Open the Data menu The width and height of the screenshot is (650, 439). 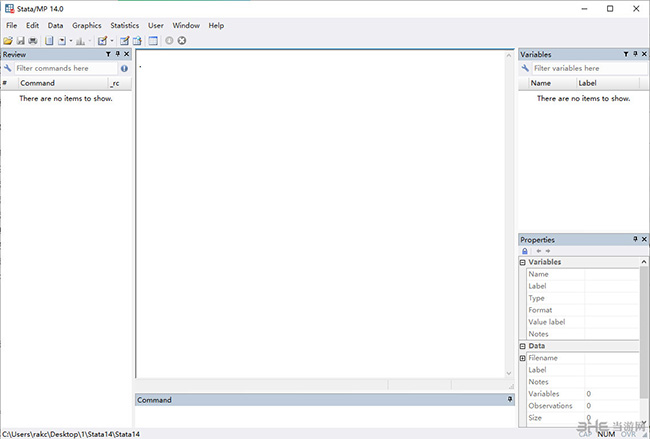pos(55,26)
